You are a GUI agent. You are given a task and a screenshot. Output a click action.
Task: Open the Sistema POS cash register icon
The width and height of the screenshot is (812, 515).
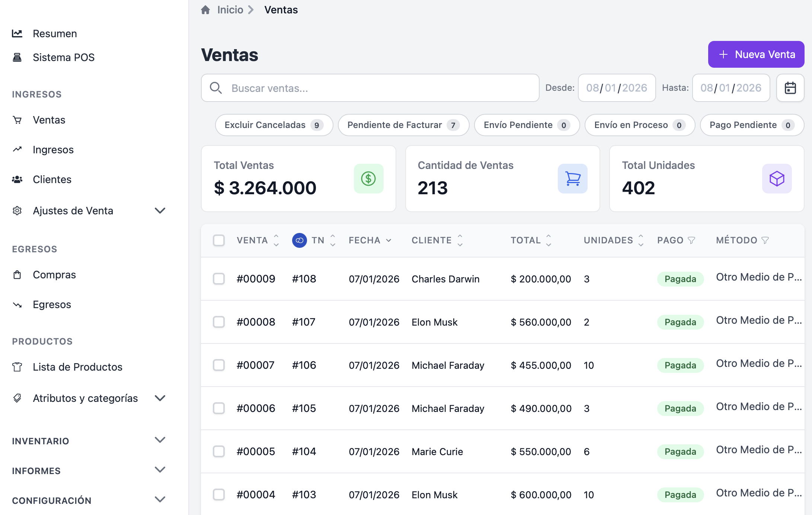pos(17,57)
